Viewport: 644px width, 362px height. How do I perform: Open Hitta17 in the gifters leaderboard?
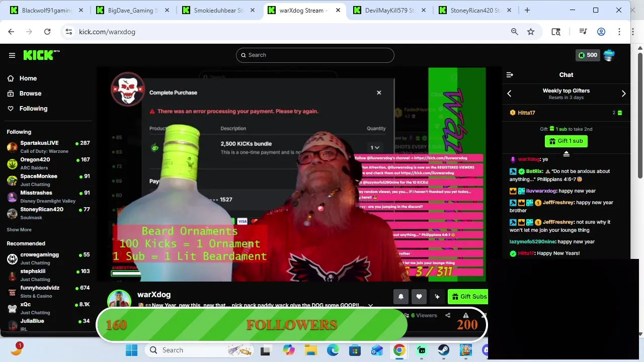coord(526,113)
